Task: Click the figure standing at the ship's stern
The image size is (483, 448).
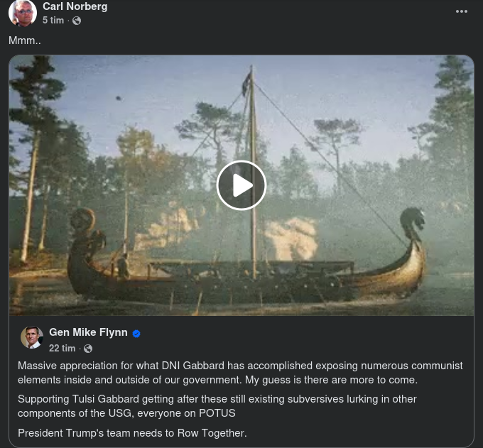Action: click(x=123, y=266)
